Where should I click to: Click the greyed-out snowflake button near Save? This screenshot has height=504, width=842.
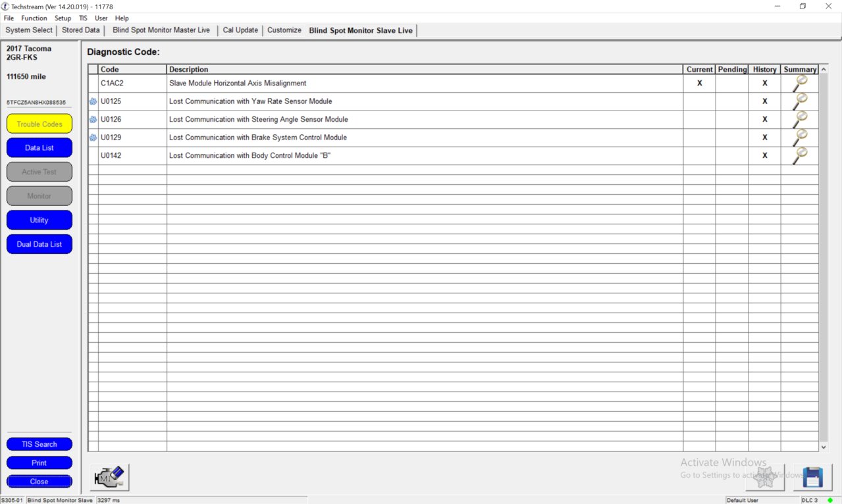click(x=765, y=477)
